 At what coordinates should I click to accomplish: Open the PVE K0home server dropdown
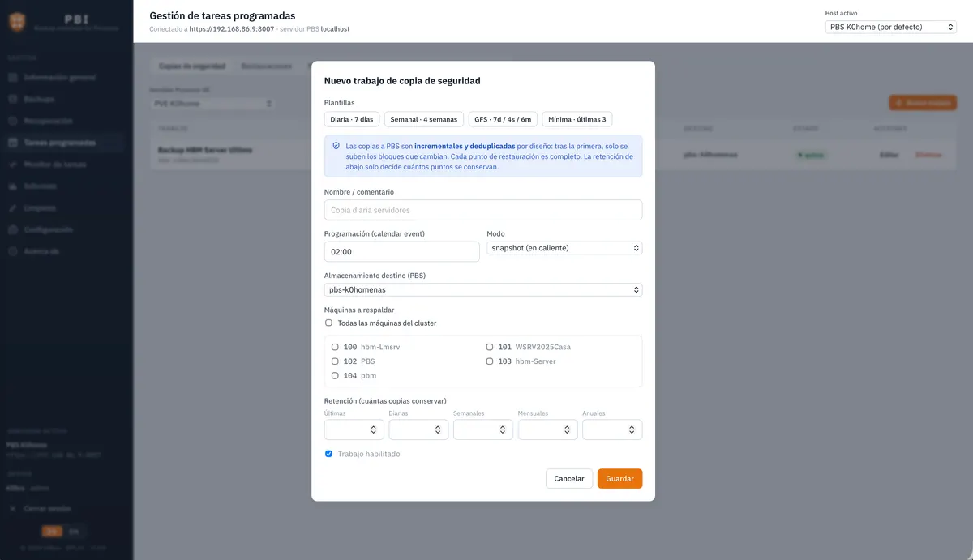tap(212, 104)
